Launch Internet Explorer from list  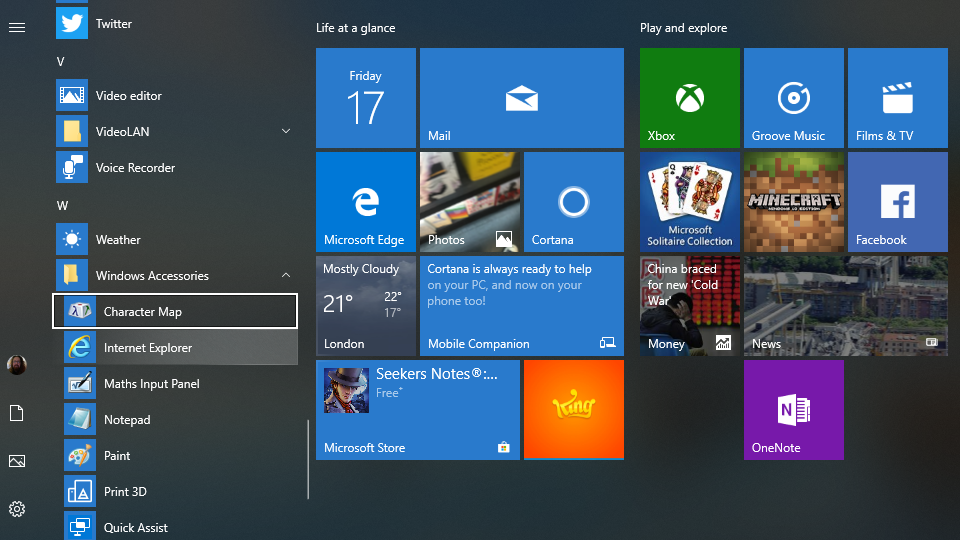tap(148, 348)
